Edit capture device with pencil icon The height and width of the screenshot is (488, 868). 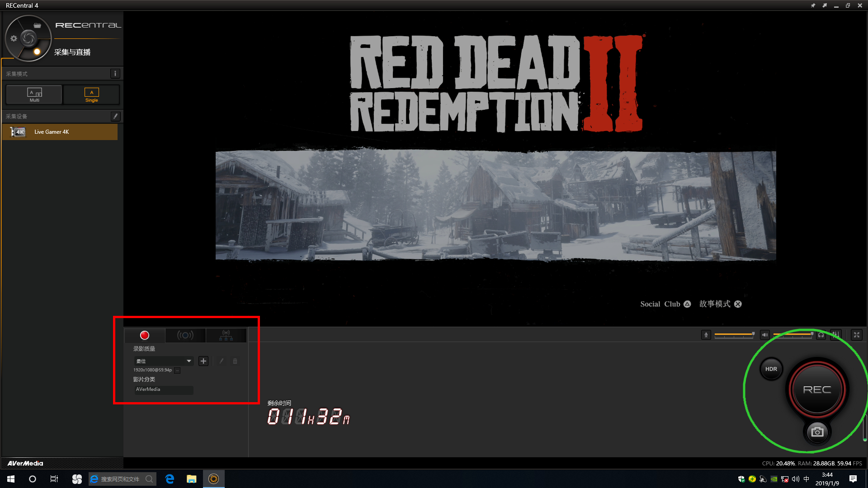[115, 117]
